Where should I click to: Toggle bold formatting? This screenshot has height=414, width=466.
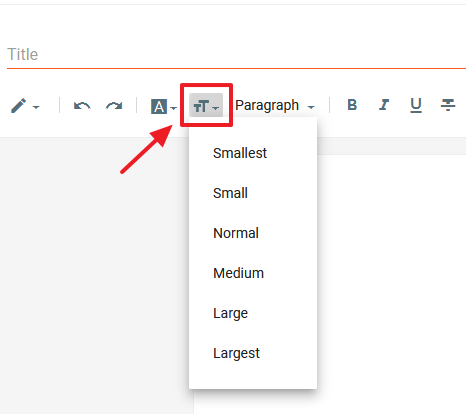[x=352, y=105]
